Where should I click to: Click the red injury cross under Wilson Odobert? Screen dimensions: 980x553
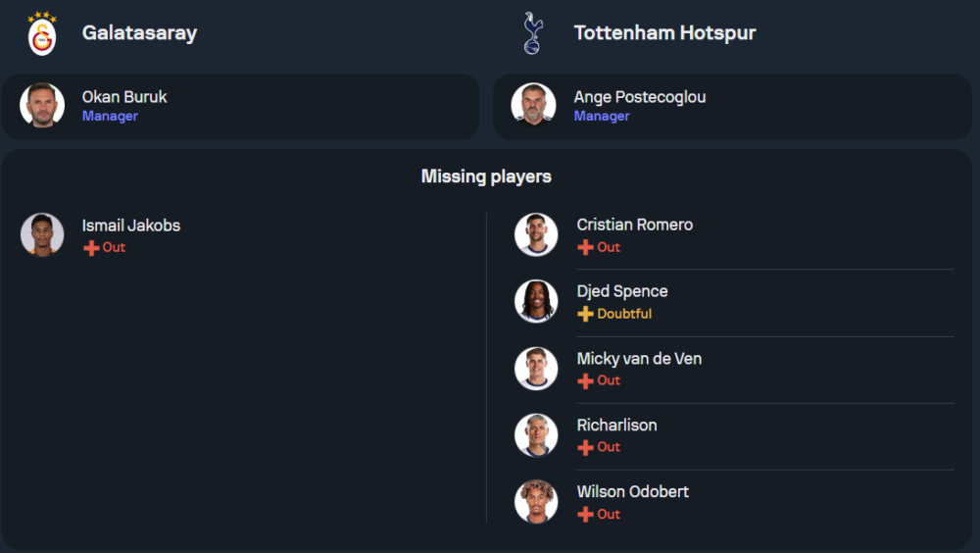click(585, 515)
